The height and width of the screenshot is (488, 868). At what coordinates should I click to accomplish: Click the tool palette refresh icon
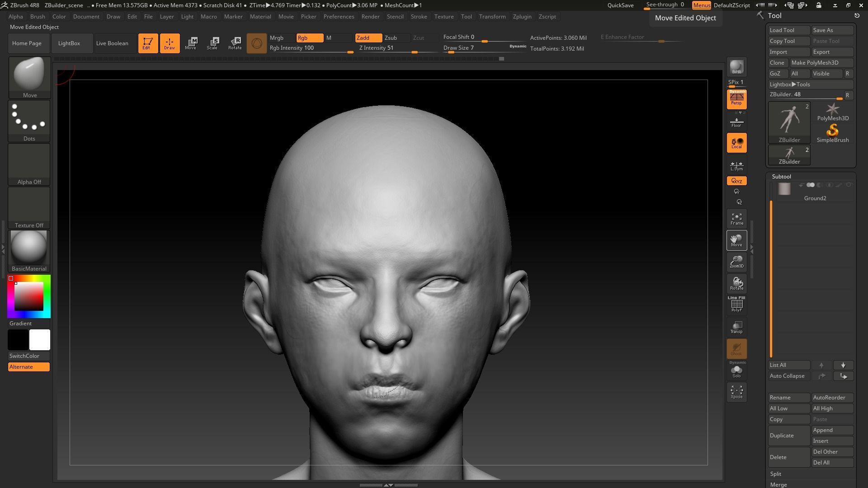857,16
